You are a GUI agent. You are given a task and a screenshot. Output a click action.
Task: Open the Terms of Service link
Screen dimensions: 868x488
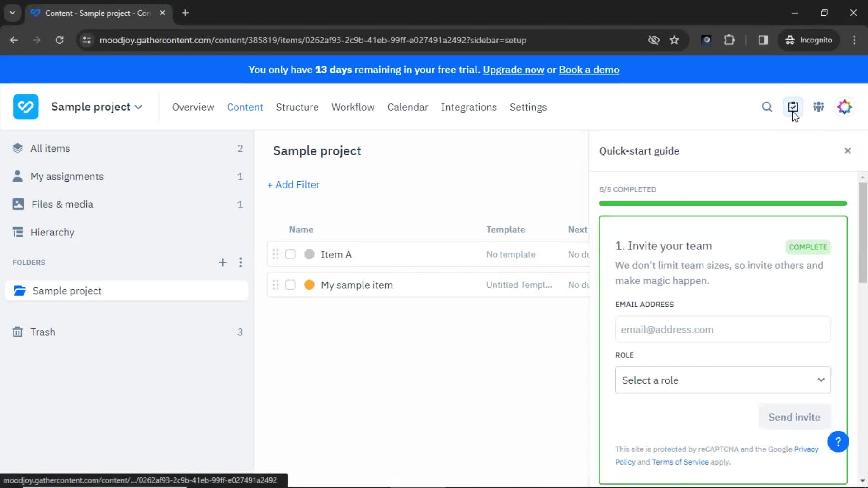[680, 462]
